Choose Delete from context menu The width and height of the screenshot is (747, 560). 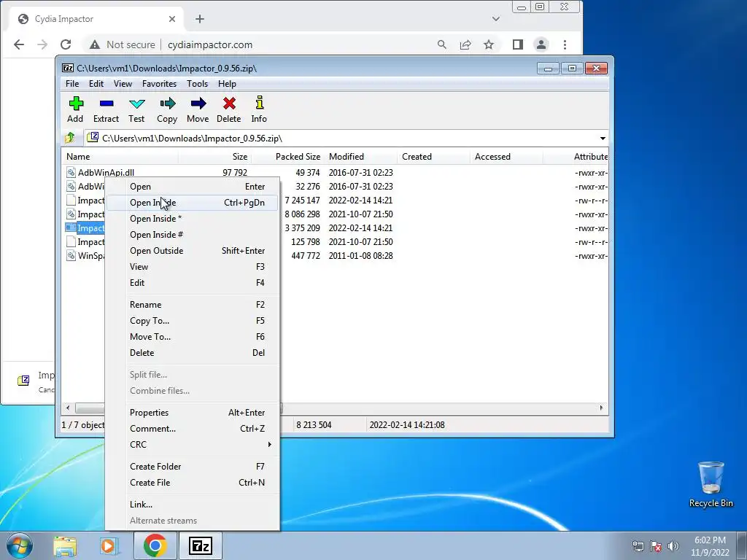click(x=192, y=353)
